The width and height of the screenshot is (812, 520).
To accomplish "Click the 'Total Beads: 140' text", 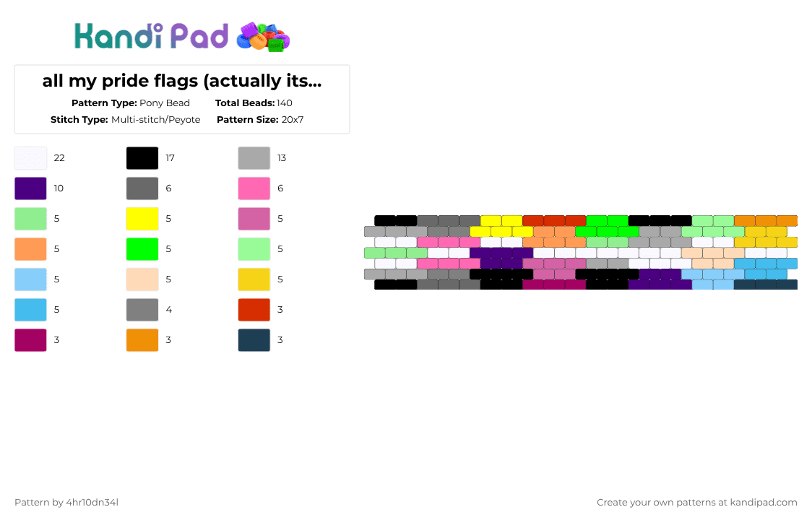I will pos(254,103).
